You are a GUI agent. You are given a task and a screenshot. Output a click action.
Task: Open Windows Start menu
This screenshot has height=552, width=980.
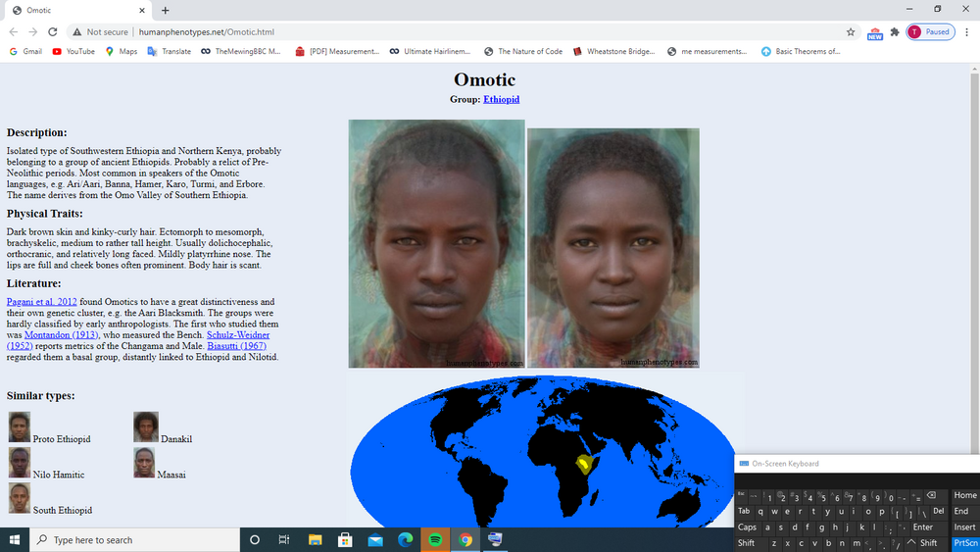pyautogui.click(x=15, y=539)
